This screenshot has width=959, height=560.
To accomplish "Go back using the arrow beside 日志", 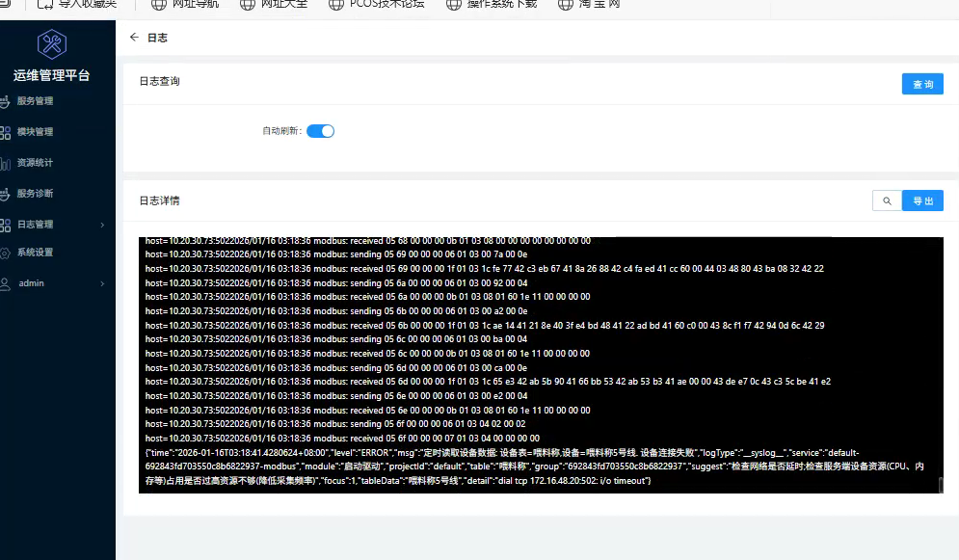I will tap(134, 38).
